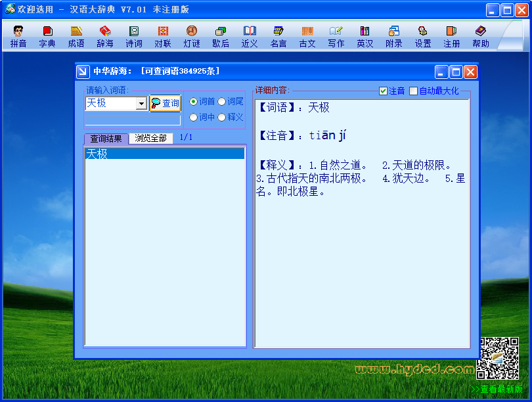
Task: Select 天极 in the results list
Action: point(165,154)
